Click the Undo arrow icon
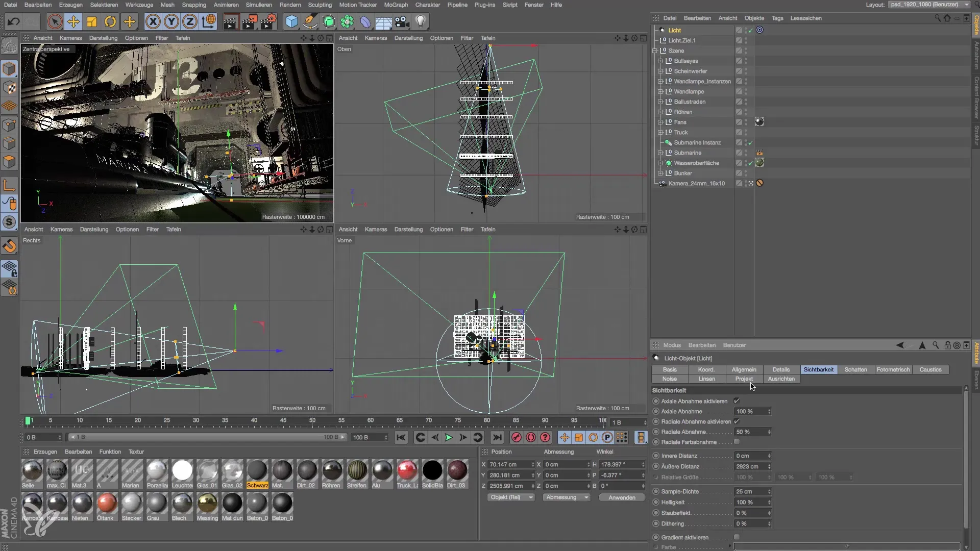980x551 pixels. [x=14, y=21]
